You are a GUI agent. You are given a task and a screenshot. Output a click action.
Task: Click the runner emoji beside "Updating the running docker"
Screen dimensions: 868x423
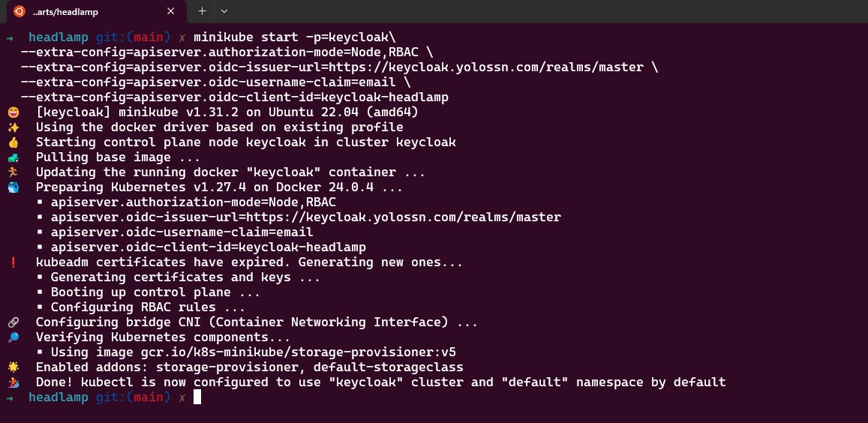click(x=13, y=172)
